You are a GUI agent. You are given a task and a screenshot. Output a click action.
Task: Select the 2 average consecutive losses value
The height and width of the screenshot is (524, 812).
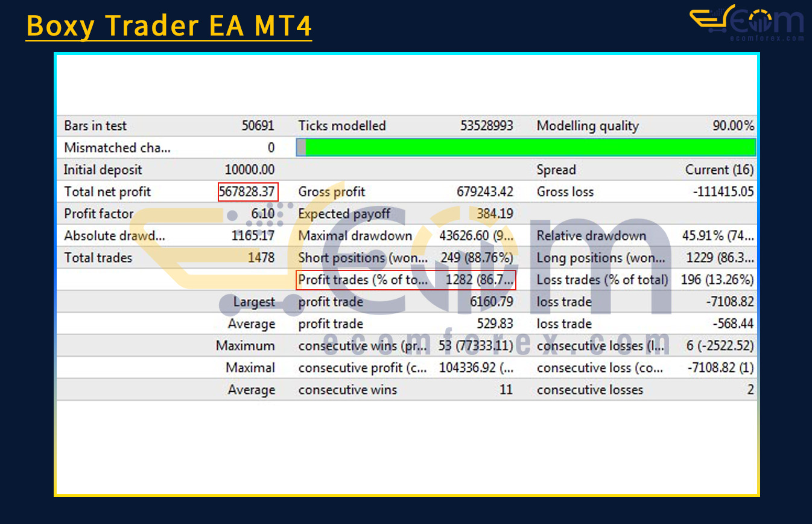tap(750, 390)
